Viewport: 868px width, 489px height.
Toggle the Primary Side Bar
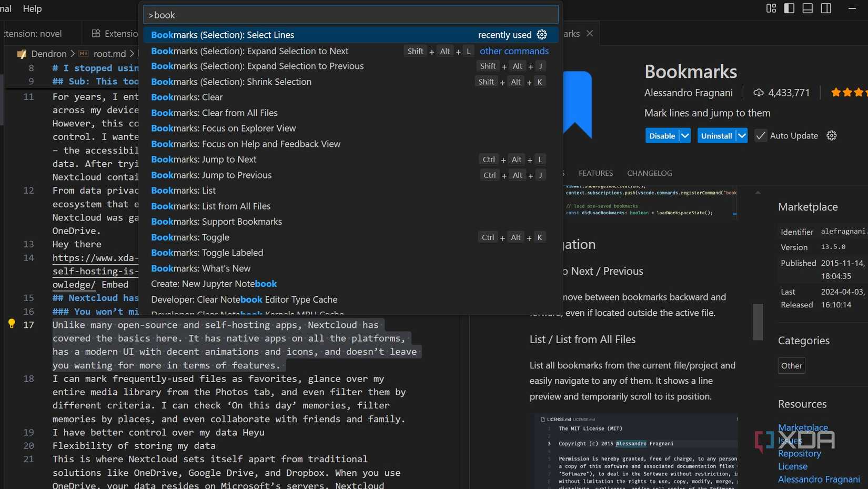coord(789,8)
